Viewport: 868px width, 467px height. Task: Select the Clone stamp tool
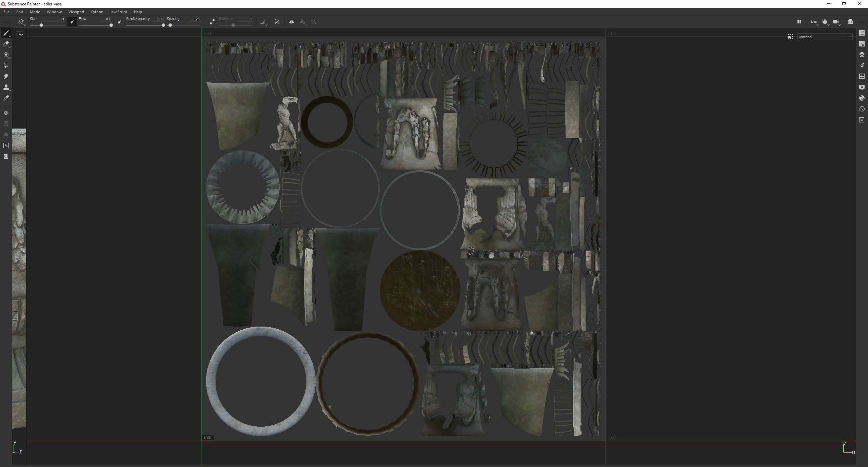[6, 87]
